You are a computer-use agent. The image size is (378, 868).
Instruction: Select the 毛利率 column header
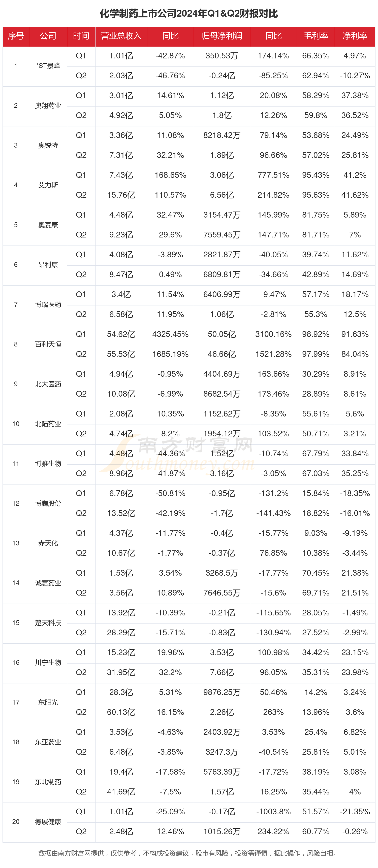316,36
